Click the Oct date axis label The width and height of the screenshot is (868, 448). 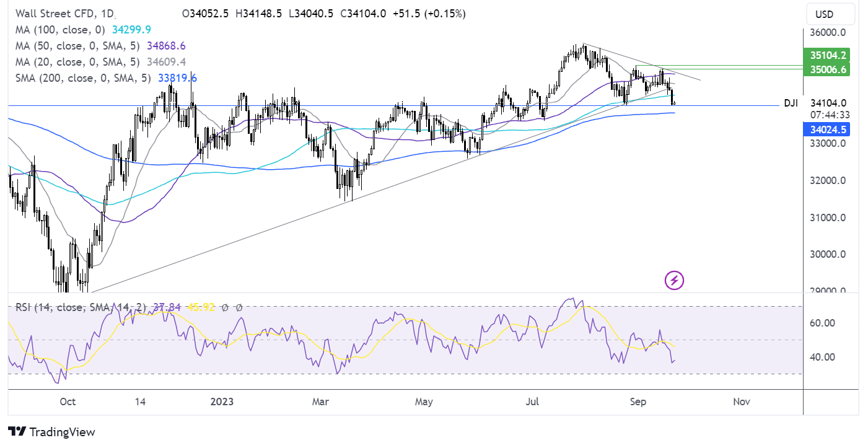coord(68,402)
